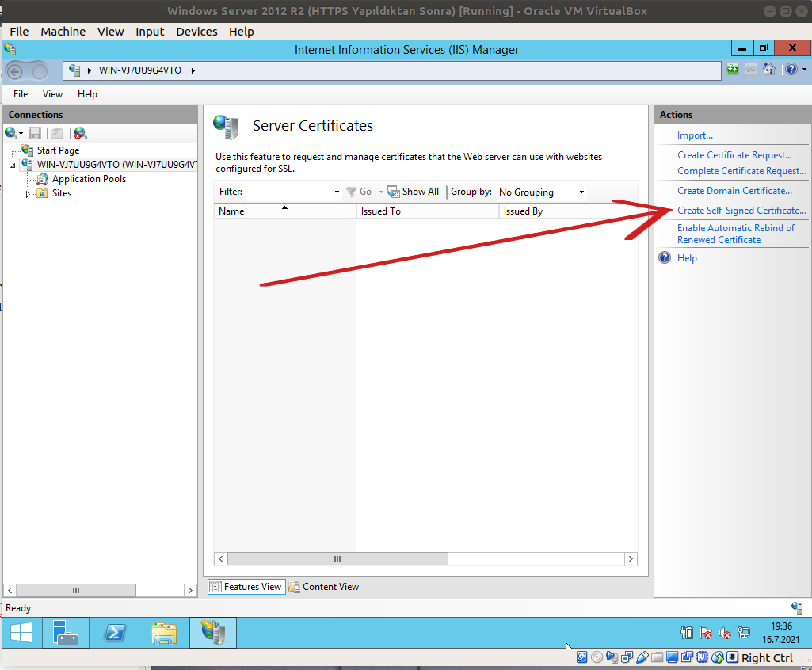812x670 pixels.
Task: Open the IIS Manager View menu
Action: pyautogui.click(x=52, y=94)
